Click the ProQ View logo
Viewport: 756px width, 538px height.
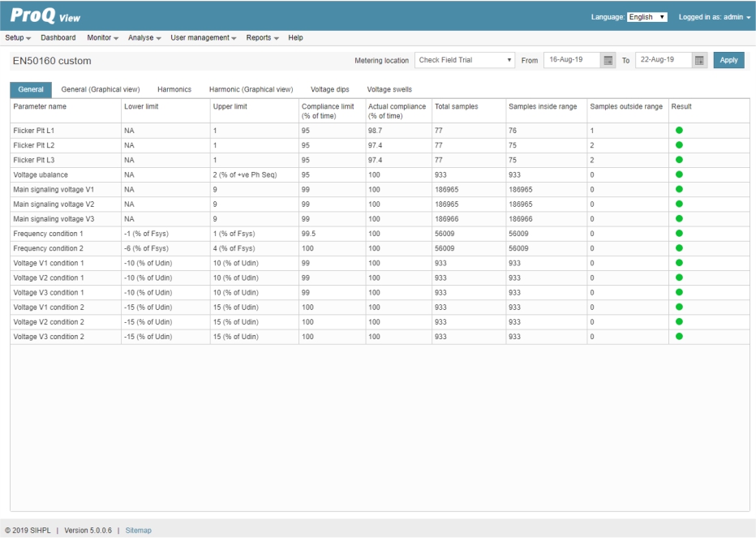tap(45, 16)
